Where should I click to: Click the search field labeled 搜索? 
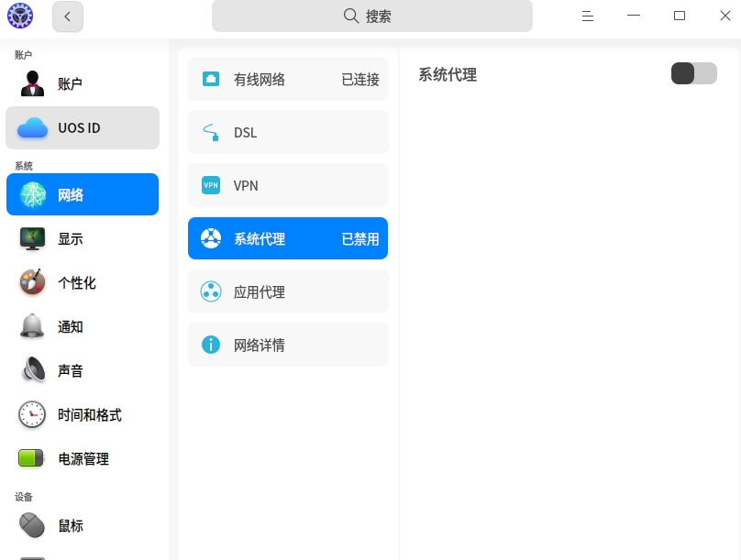click(372, 16)
